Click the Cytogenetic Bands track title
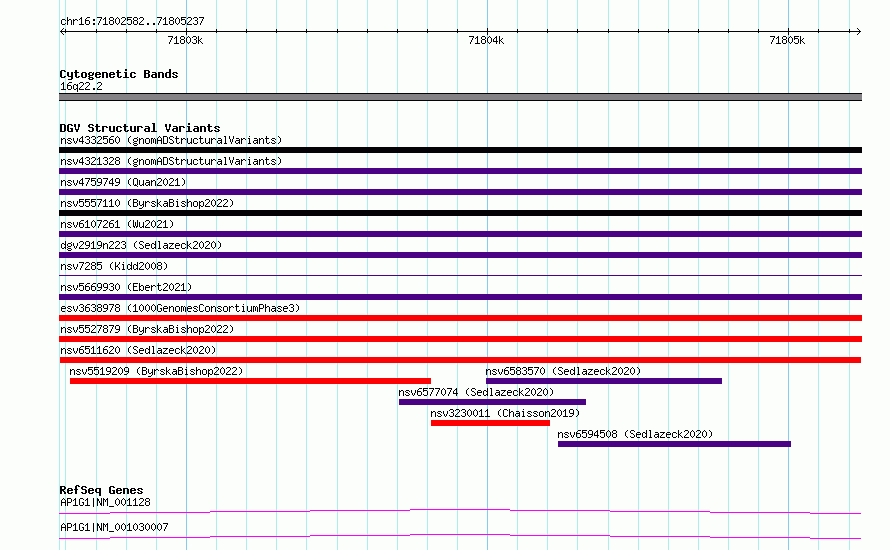890x550 pixels. [119, 74]
